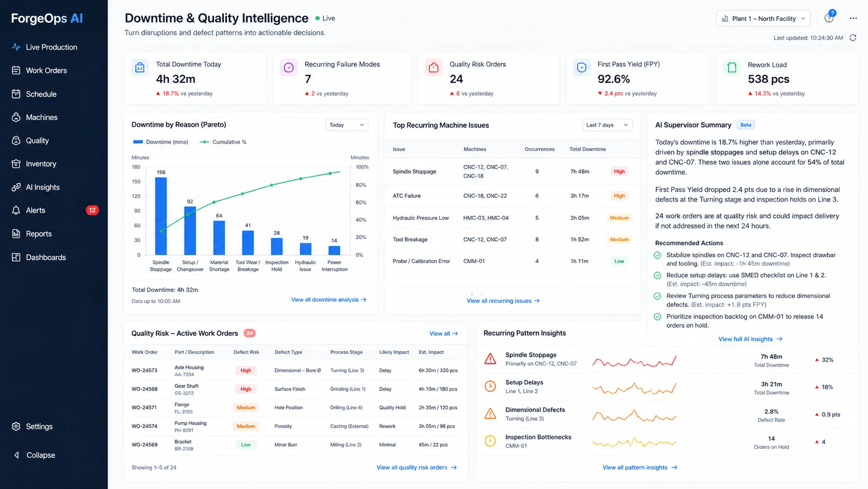Check the Prioritize inspection backlog action
Viewport: 868px width, 489px height.
(x=658, y=316)
